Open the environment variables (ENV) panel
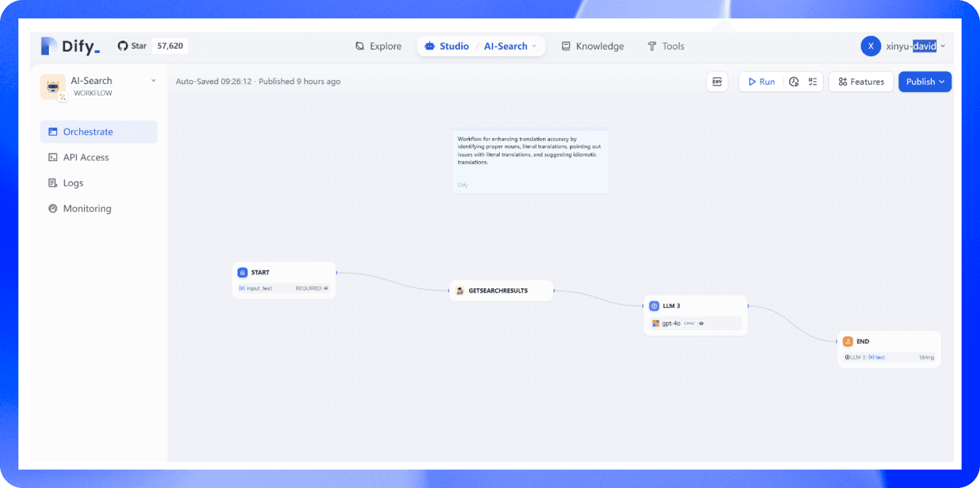Image resolution: width=980 pixels, height=488 pixels. pyautogui.click(x=717, y=82)
